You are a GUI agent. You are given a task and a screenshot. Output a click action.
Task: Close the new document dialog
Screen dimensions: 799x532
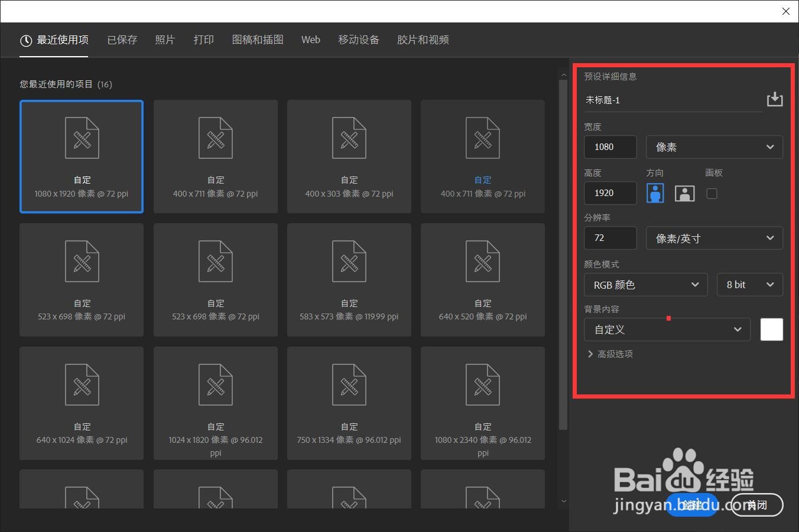tap(785, 11)
